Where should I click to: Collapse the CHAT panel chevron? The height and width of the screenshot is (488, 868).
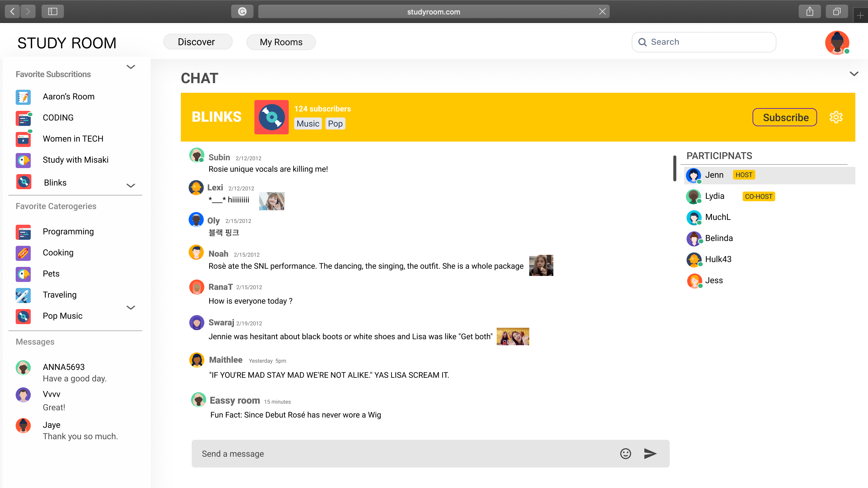[x=854, y=74]
